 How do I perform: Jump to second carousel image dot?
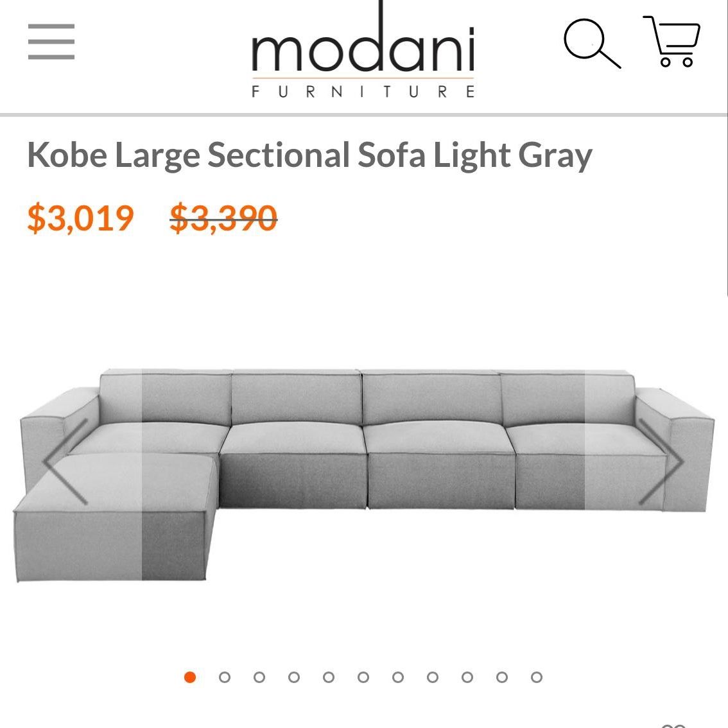click(x=225, y=677)
